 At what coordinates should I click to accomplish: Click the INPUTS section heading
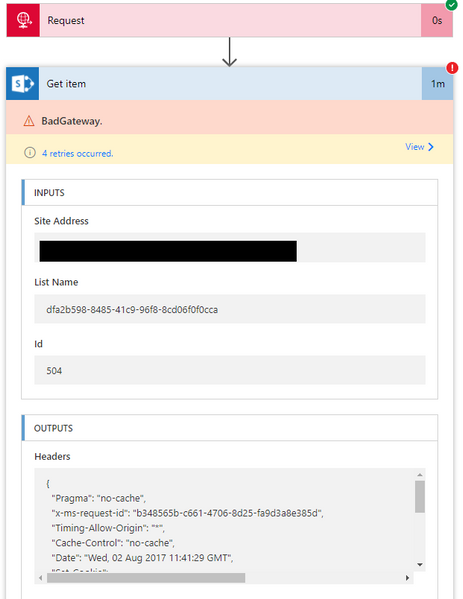point(49,193)
